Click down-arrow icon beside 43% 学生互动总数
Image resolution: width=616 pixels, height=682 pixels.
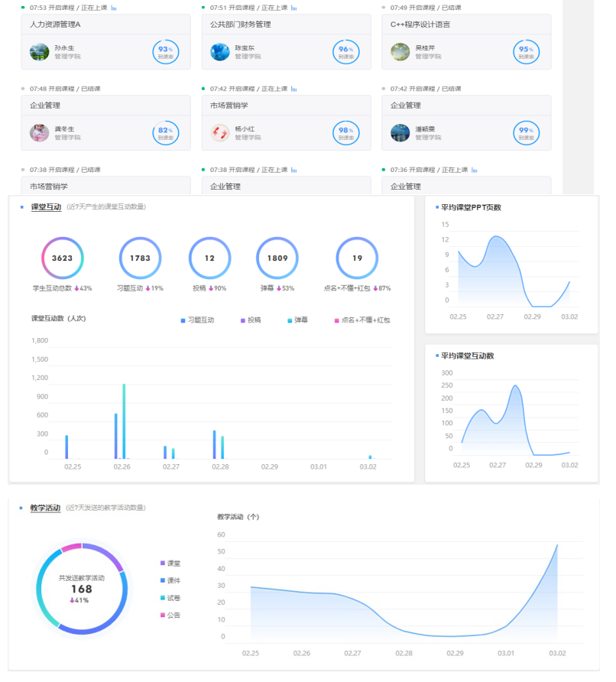click(76, 288)
